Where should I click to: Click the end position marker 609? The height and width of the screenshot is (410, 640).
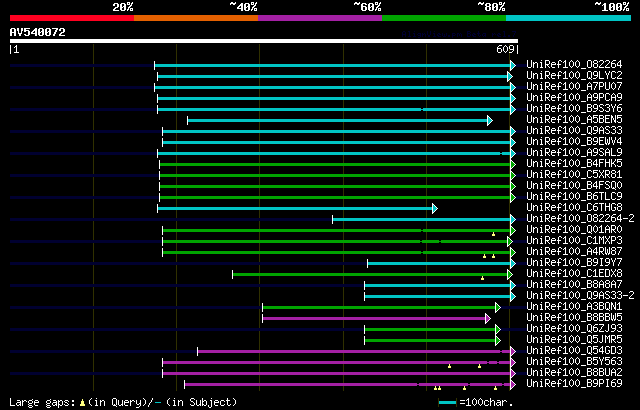505,49
